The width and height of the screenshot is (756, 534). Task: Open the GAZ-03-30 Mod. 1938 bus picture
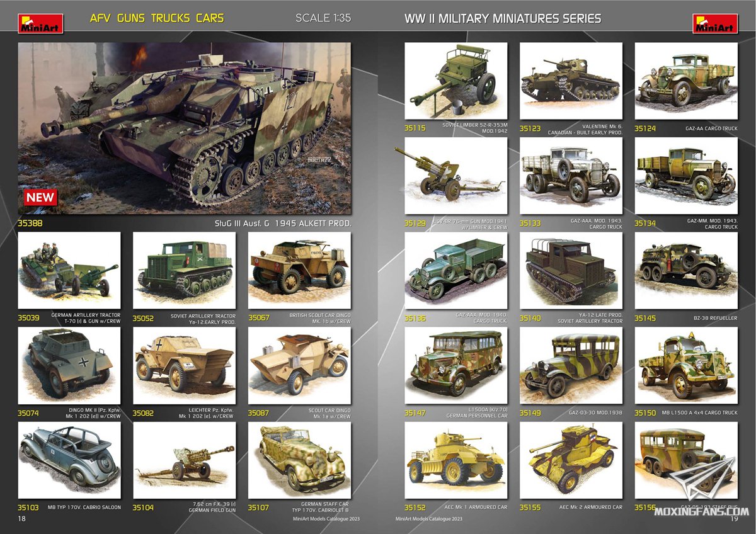571,366
